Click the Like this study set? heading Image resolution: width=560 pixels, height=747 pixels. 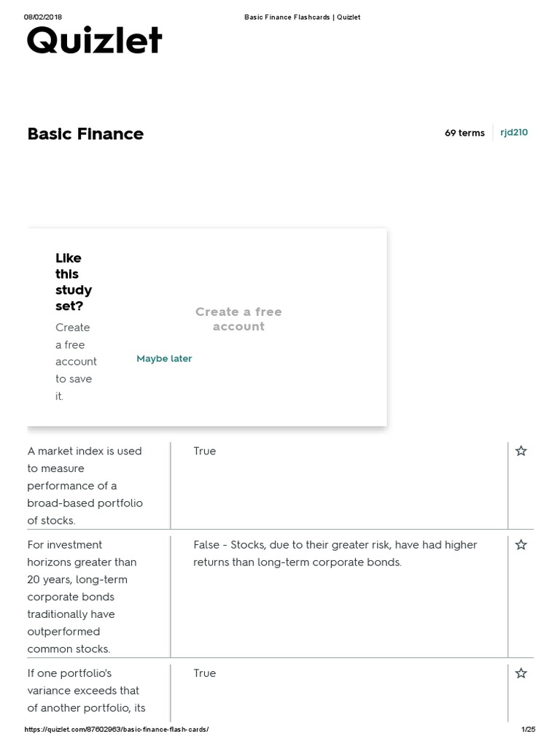(74, 282)
